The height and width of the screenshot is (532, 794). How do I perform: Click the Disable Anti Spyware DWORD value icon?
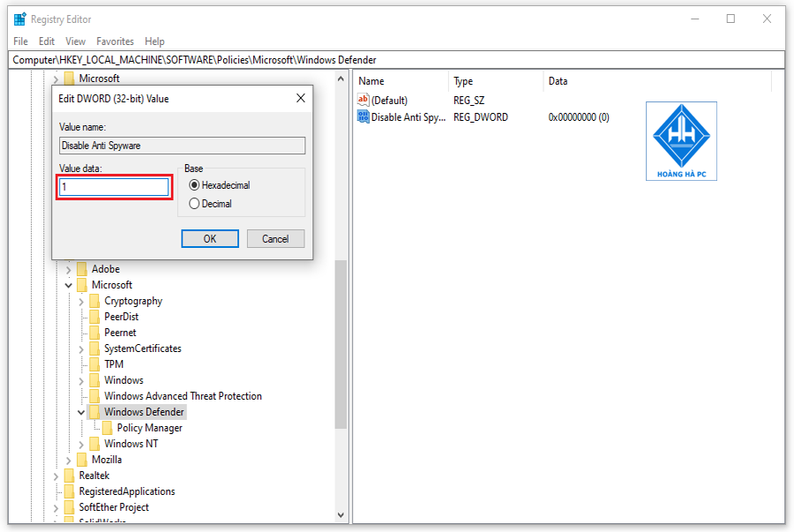click(363, 117)
